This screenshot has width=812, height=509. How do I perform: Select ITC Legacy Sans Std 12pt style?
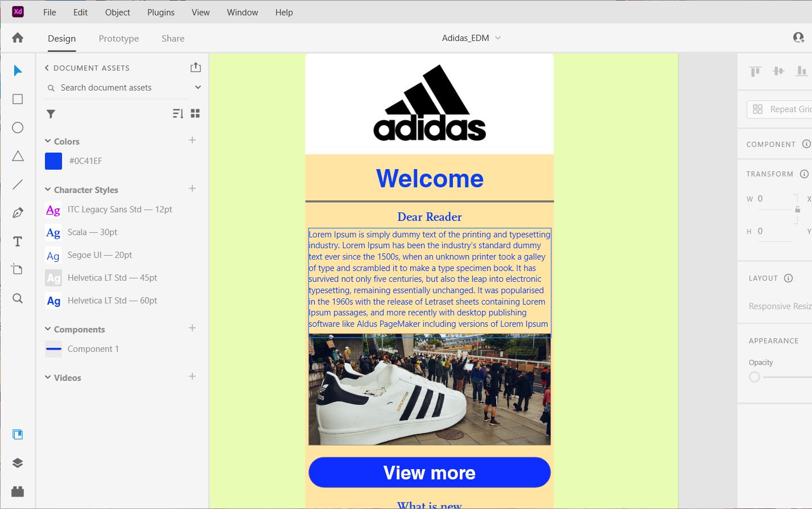109,210
